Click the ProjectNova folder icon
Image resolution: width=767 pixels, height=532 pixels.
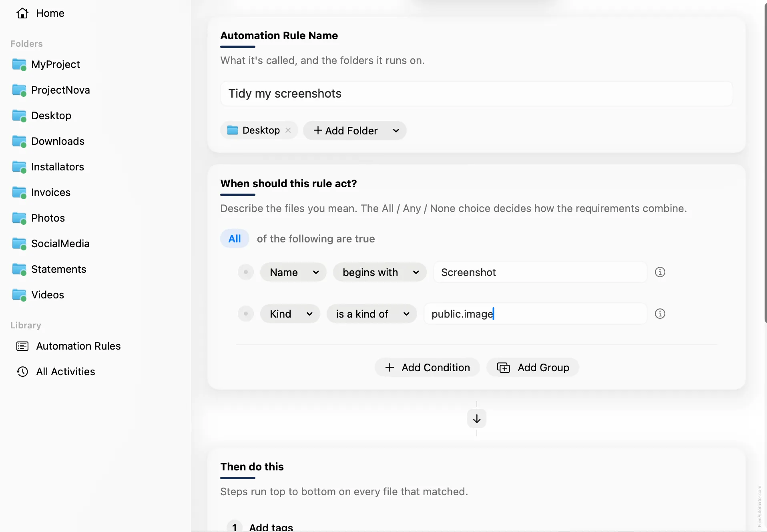pyautogui.click(x=19, y=90)
